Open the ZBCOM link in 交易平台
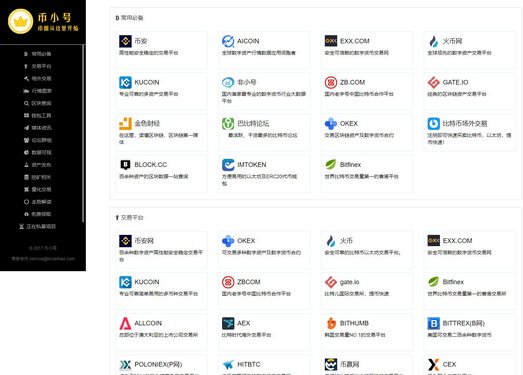The width and height of the screenshot is (523, 375). pyautogui.click(x=248, y=282)
